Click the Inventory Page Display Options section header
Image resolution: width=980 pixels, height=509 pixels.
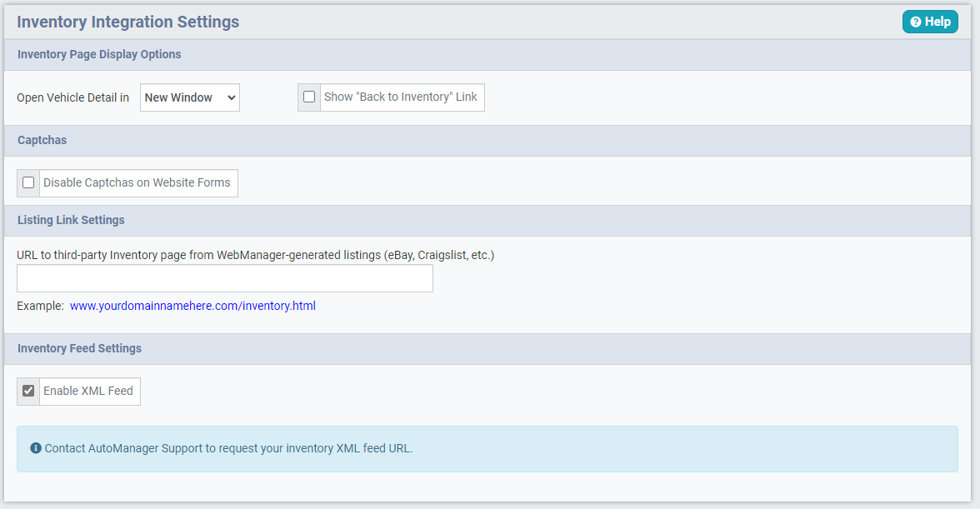click(x=98, y=54)
